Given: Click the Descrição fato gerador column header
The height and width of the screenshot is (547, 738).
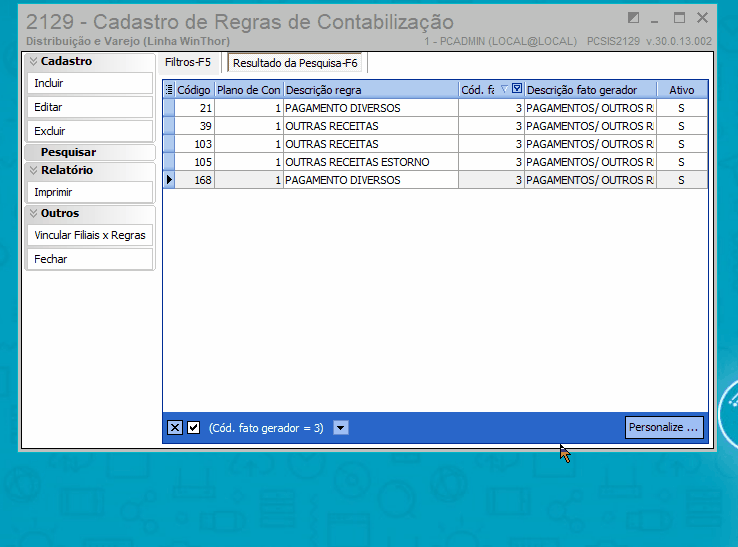Looking at the screenshot, I should [x=591, y=90].
